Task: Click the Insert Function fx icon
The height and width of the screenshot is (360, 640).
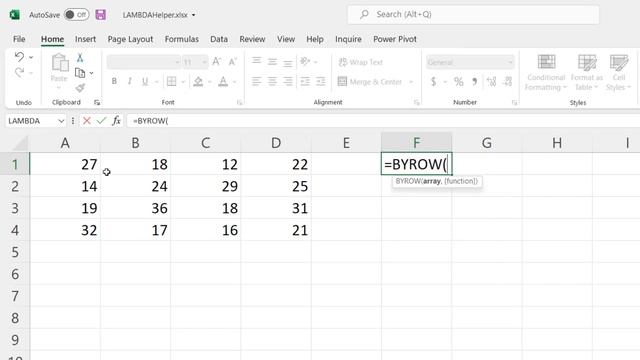Action: coord(116,121)
